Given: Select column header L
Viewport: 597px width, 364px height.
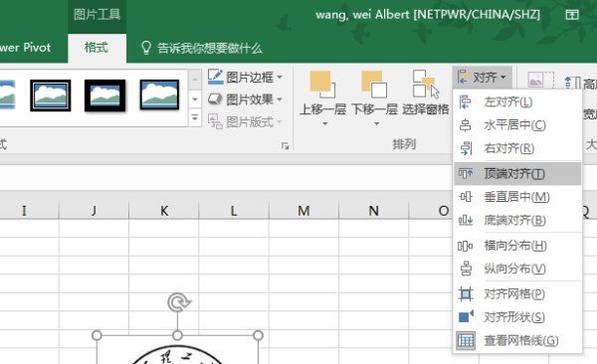Looking at the screenshot, I should click(234, 211).
